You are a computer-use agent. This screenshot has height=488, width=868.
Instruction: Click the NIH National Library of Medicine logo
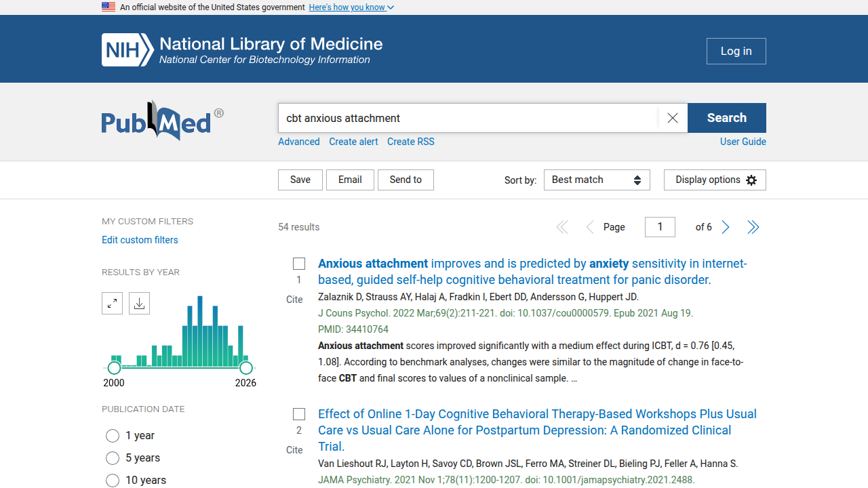pos(242,50)
